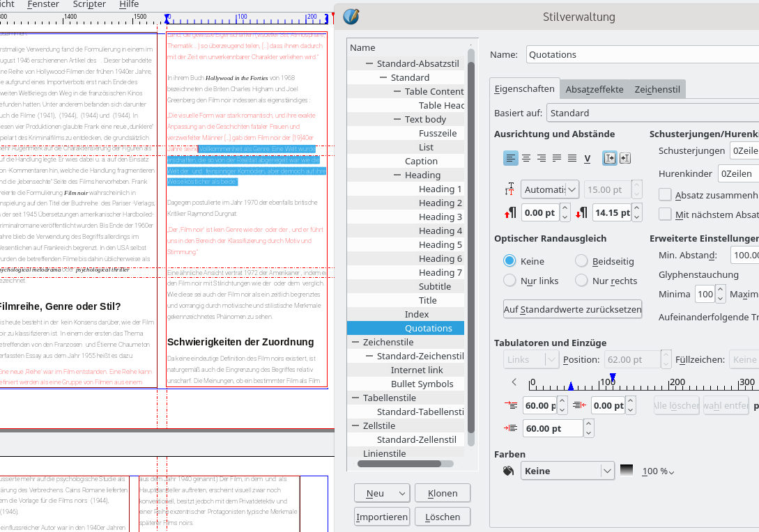This screenshot has height=532, width=759.
Task: Select forced justified alignment icon
Action: coord(572,159)
